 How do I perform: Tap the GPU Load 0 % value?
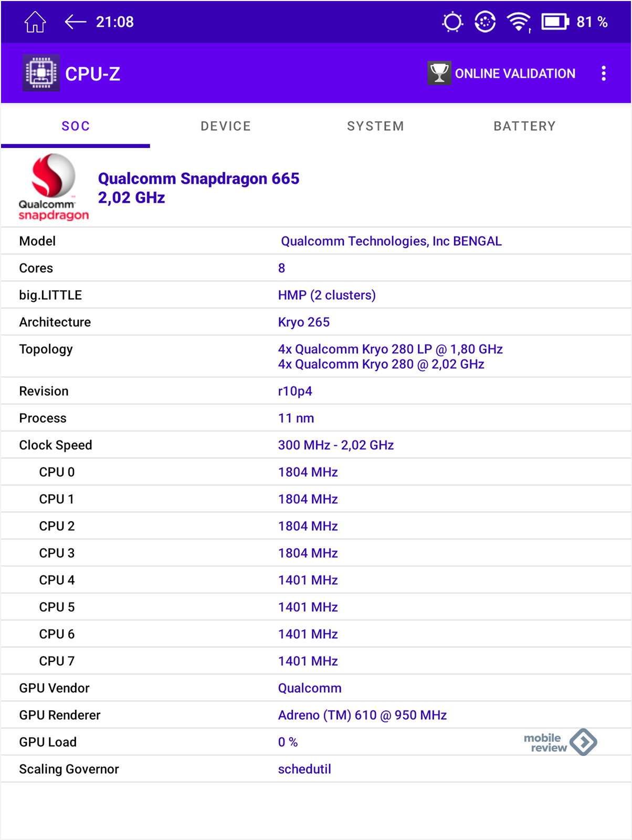[288, 742]
